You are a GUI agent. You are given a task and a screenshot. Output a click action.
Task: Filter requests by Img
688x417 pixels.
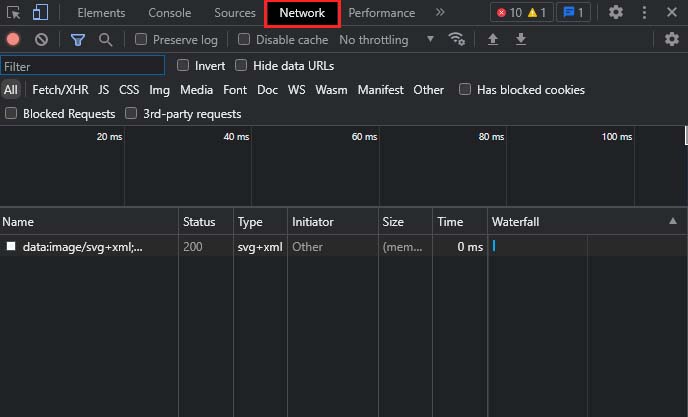tap(159, 90)
